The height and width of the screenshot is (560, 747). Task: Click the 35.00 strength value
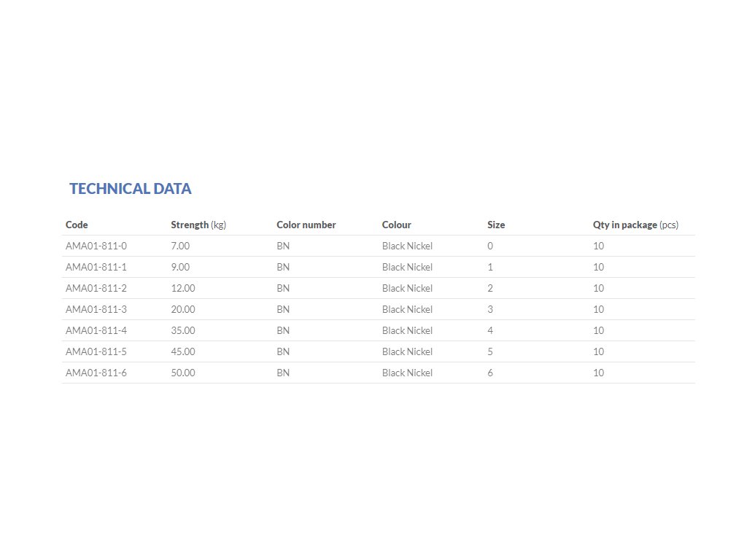pos(183,330)
